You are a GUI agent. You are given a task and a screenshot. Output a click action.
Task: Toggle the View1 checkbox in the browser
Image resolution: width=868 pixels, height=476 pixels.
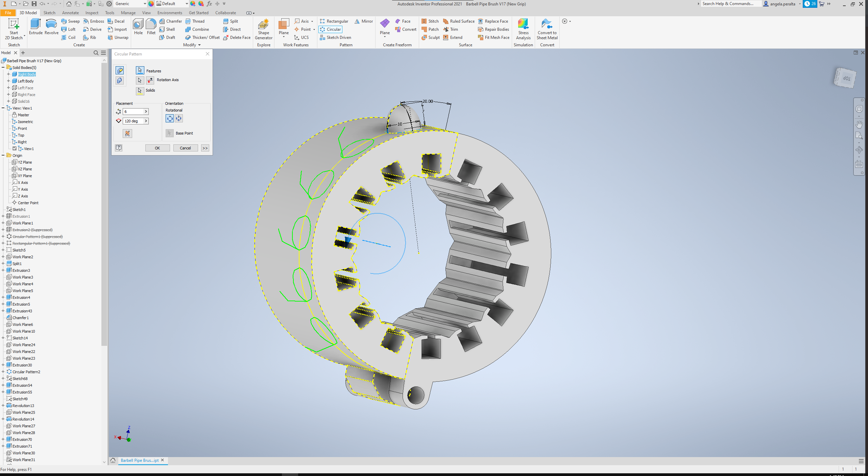pyautogui.click(x=15, y=148)
